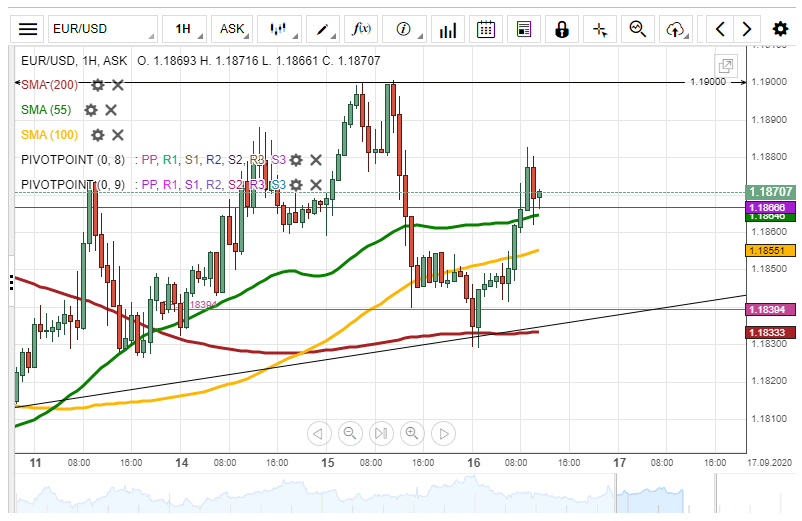The width and height of the screenshot is (802, 521).
Task: Click the cloud upload icon
Action: 677,29
